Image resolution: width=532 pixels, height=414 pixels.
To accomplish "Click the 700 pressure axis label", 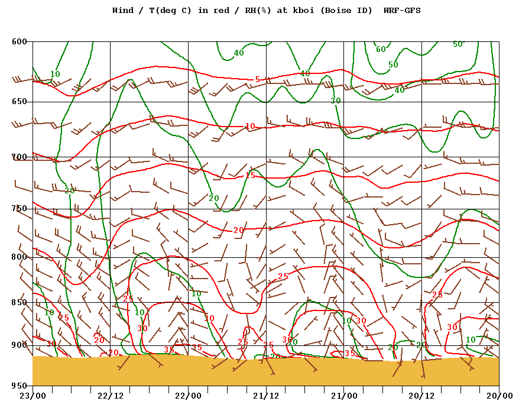I will 20,157.
